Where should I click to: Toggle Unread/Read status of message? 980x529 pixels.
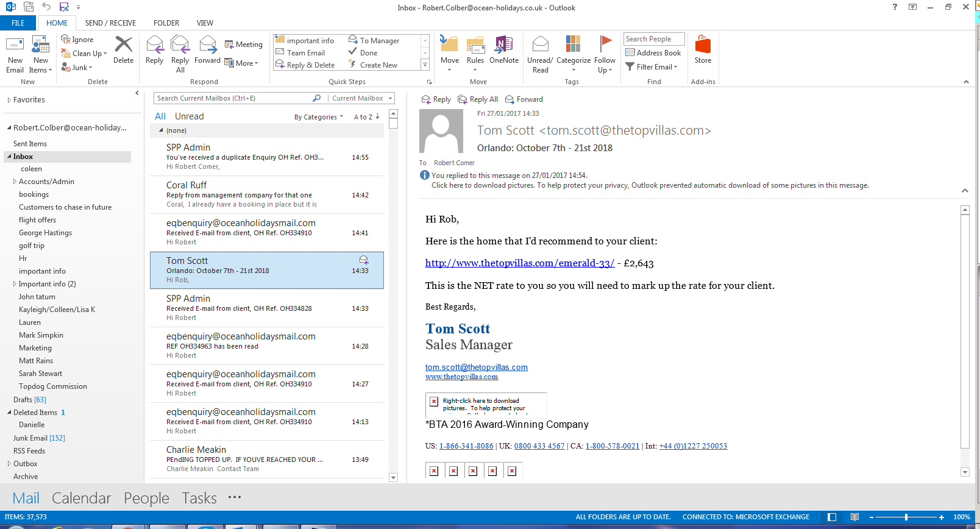540,54
